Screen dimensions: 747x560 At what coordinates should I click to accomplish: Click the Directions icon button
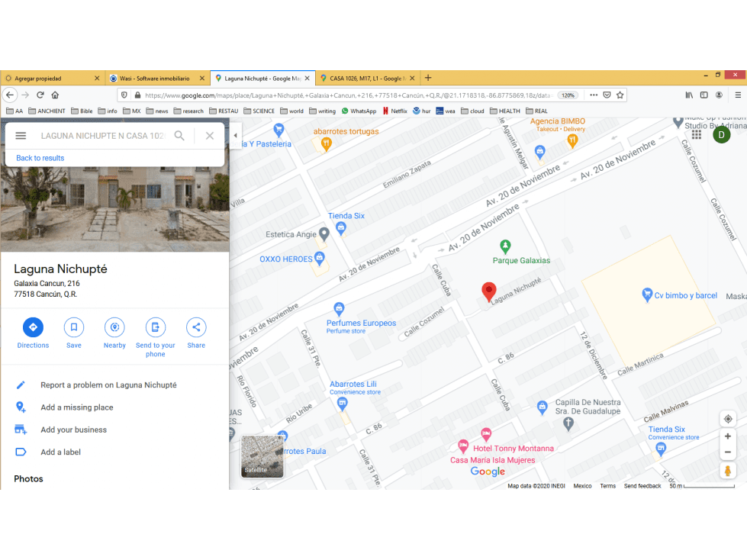pyautogui.click(x=33, y=327)
